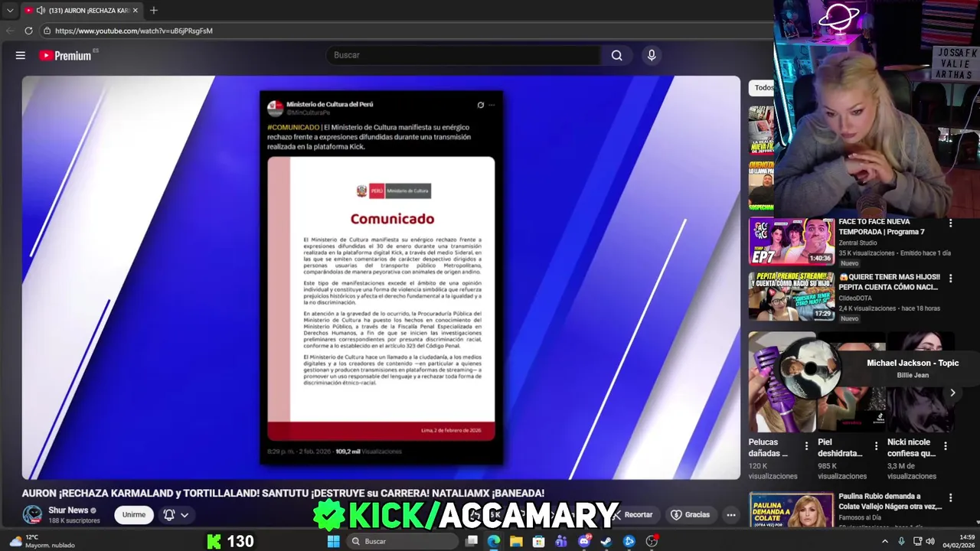View site information icon beside URL
This screenshot has height=551, width=980.
tap(47, 31)
